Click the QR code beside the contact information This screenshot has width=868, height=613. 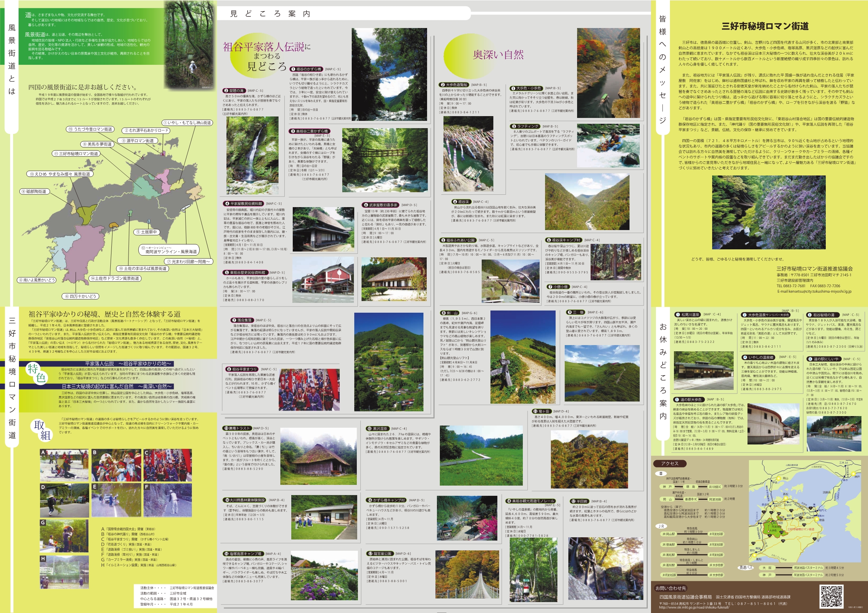(831, 596)
